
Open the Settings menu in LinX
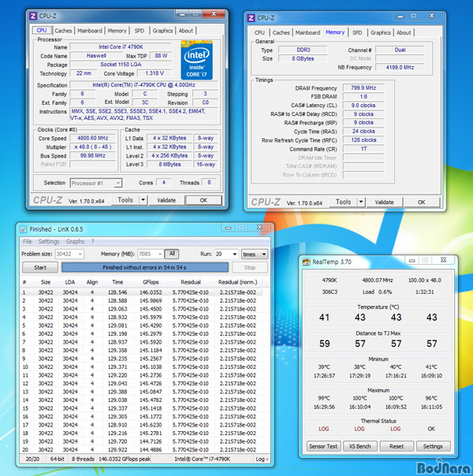pos(49,241)
